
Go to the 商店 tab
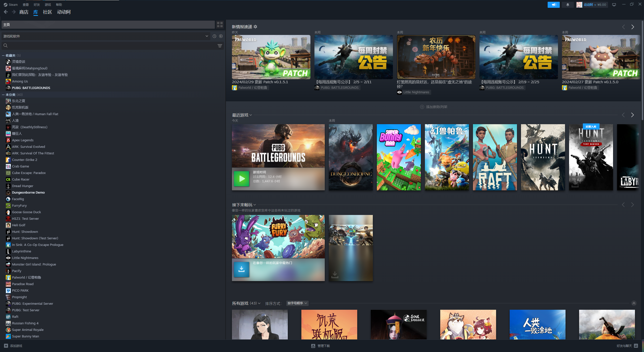[x=24, y=12]
